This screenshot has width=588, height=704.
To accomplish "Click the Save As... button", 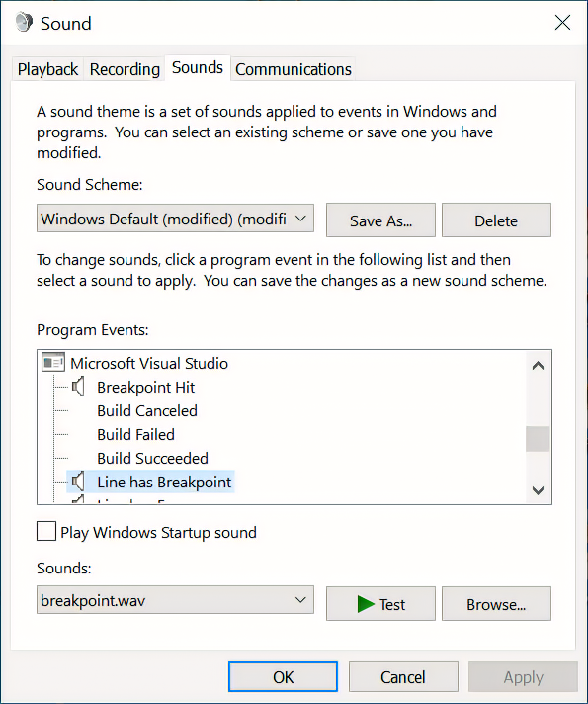I will coord(380,220).
